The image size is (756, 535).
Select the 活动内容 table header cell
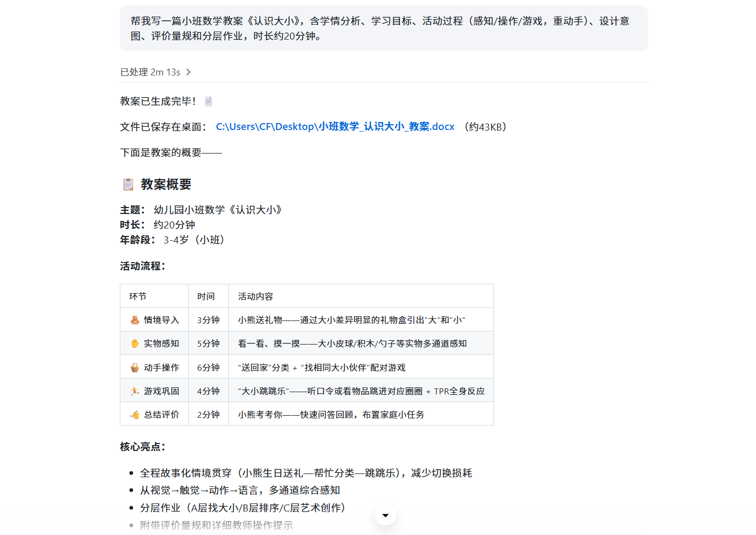(361, 296)
